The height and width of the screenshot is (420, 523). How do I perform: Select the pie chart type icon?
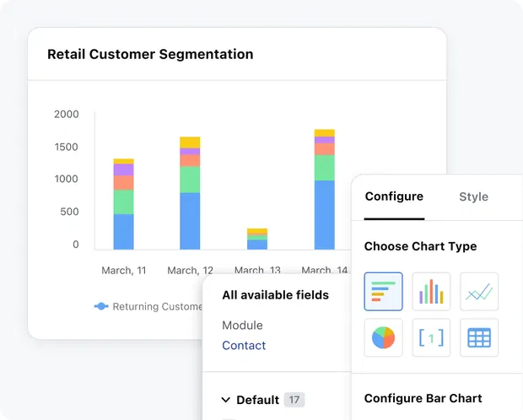coord(383,338)
